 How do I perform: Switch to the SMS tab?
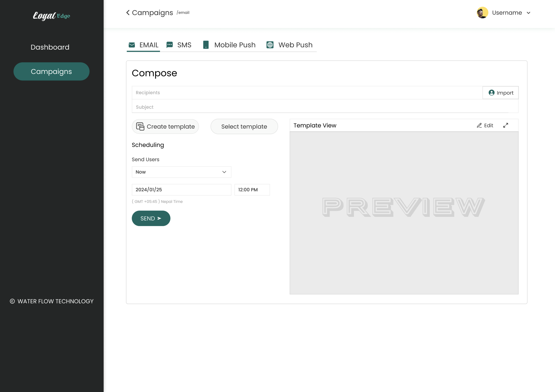tap(179, 45)
